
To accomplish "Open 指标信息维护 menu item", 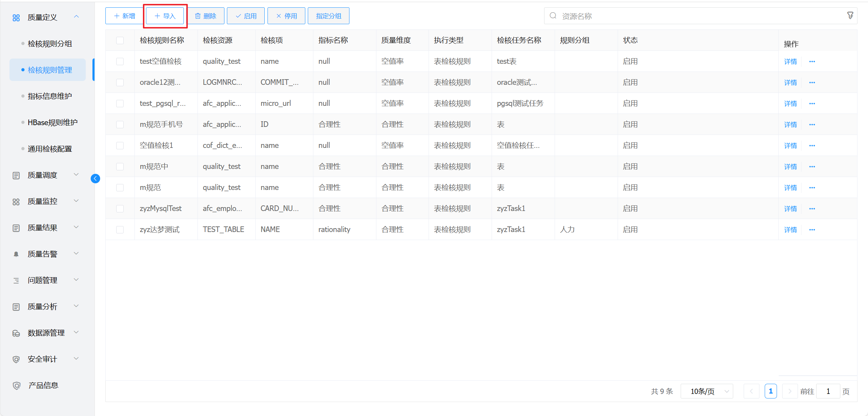I will pyautogui.click(x=50, y=96).
